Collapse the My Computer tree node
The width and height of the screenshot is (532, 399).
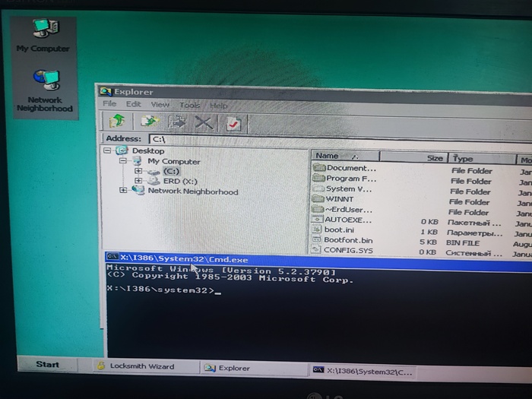(122, 161)
